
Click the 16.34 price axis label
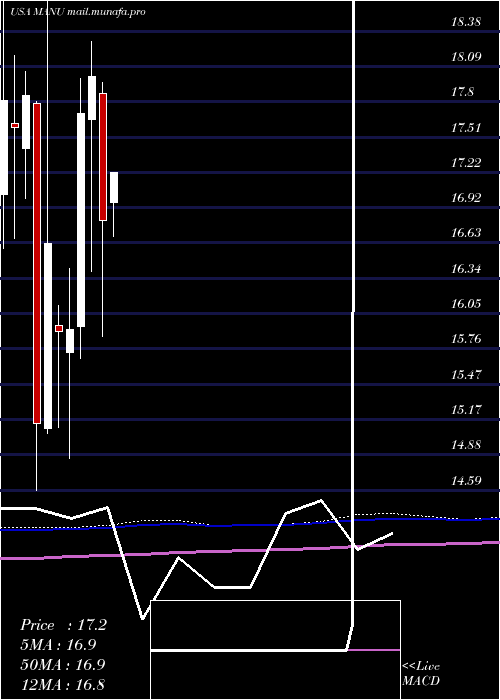[466, 268]
